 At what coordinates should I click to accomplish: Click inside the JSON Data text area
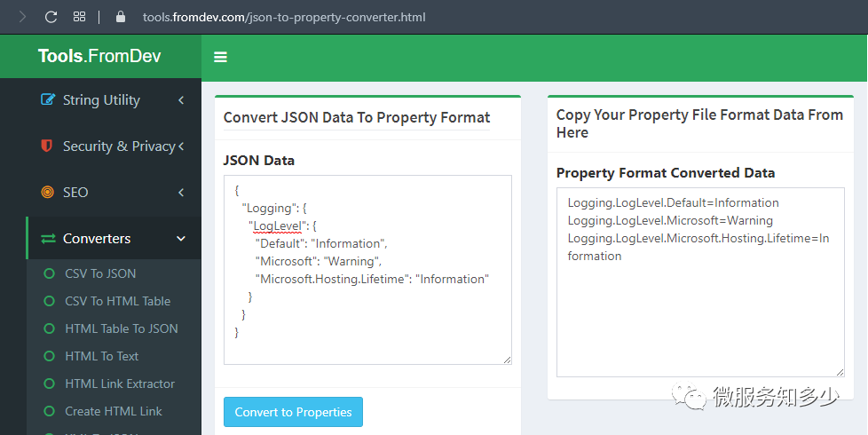point(367,270)
